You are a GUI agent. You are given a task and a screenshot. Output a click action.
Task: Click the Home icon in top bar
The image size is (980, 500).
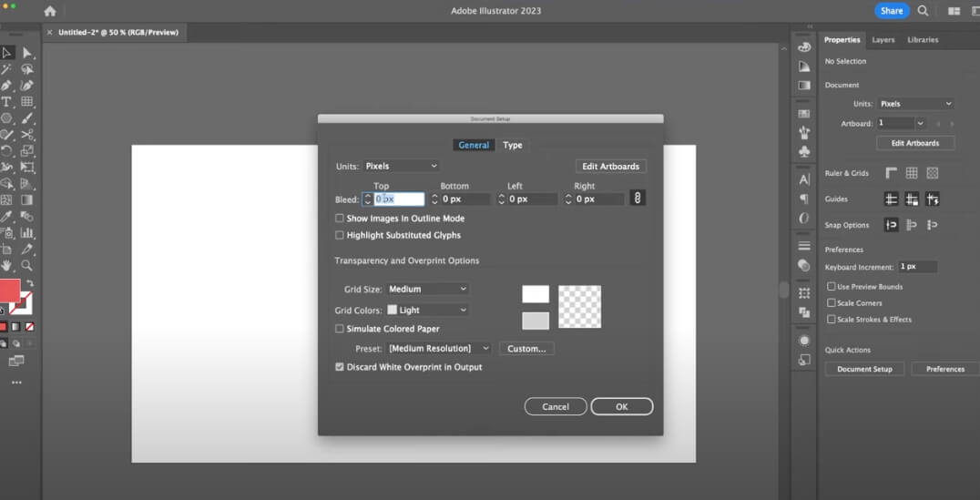click(49, 11)
